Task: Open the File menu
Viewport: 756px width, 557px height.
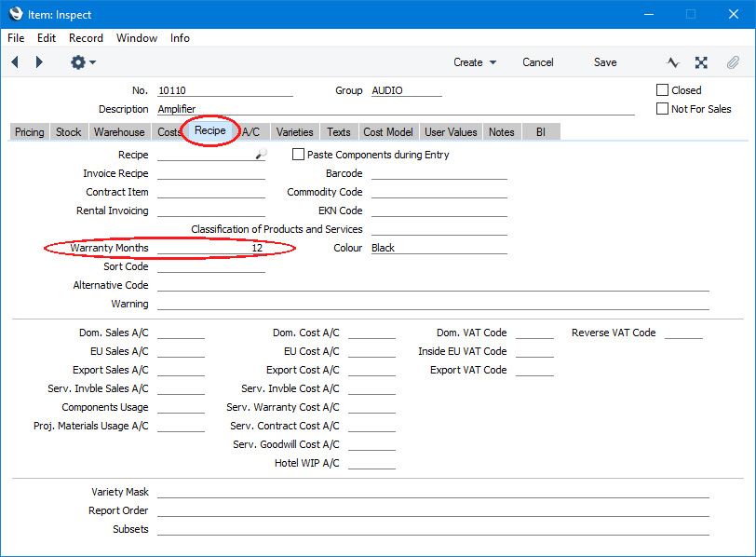Action: point(16,38)
